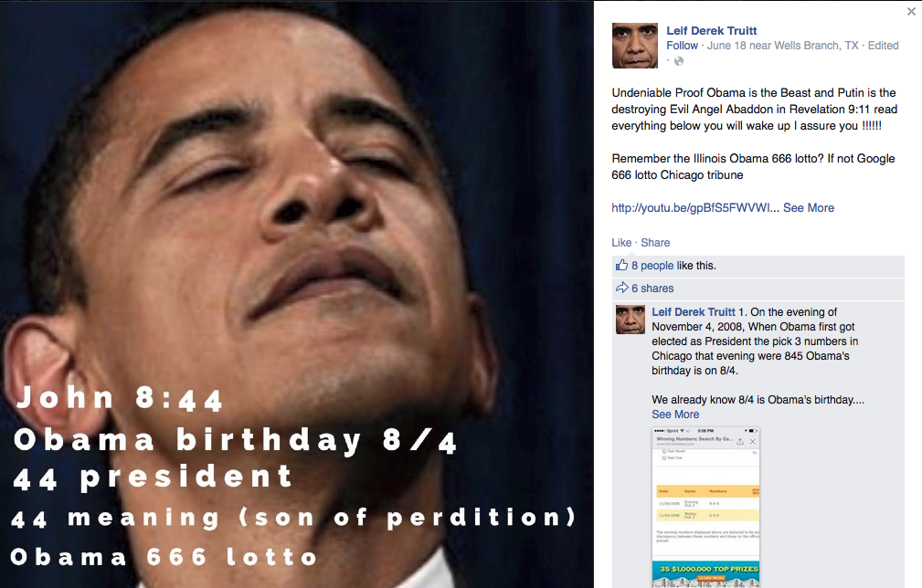Expand the comment with See More
922x588 pixels.
coord(675,415)
